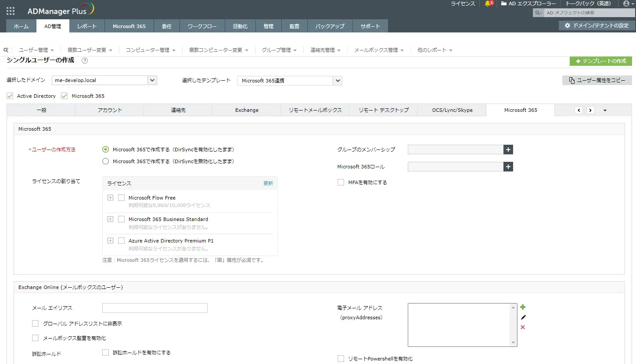This screenshot has width=636, height=364.
Task: Switch to the アカウント tab
Action: (110, 110)
